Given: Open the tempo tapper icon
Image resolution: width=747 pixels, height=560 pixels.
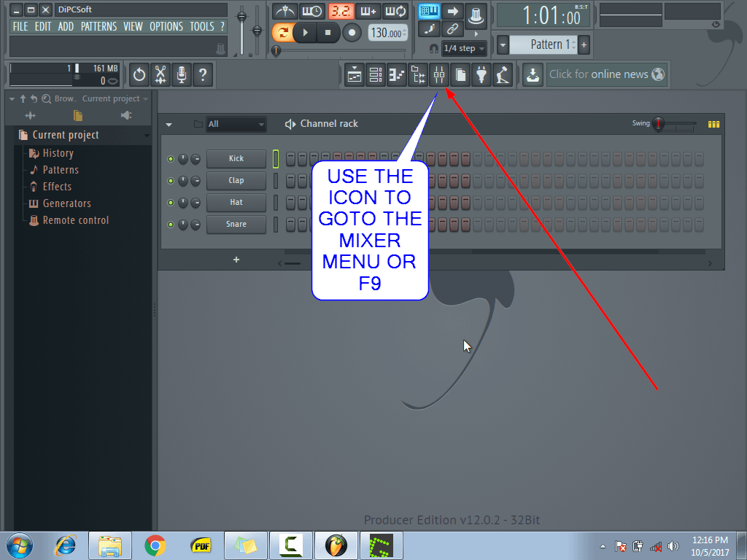Looking at the screenshot, I should pos(503,75).
